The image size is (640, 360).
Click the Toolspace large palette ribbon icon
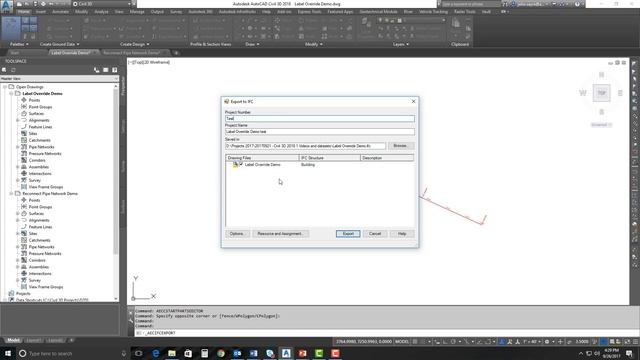coord(11,29)
